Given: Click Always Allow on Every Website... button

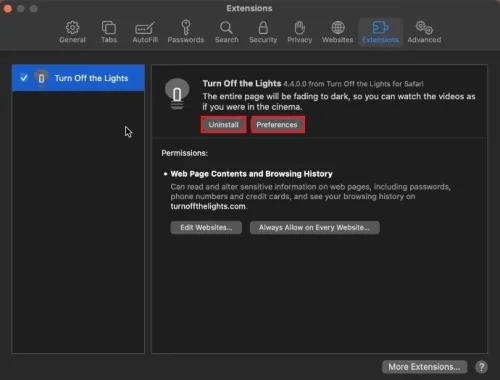Looking at the screenshot, I should (314, 228).
